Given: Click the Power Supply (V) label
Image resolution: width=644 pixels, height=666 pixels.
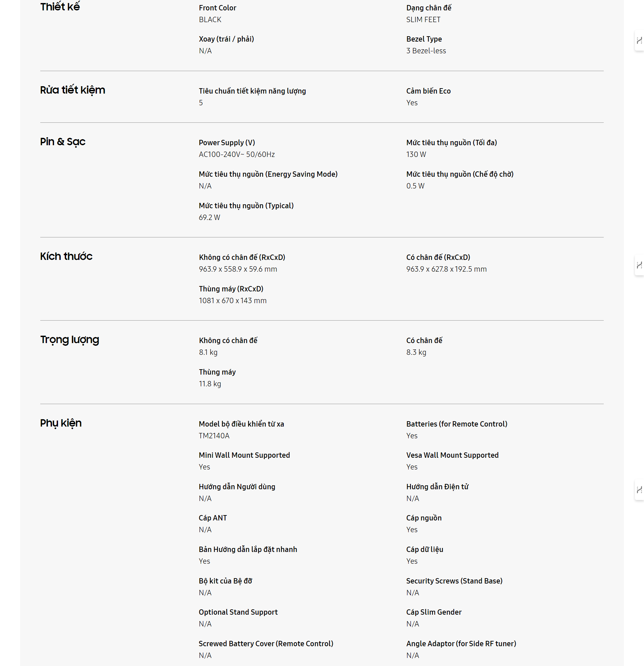Looking at the screenshot, I should pos(227,143).
